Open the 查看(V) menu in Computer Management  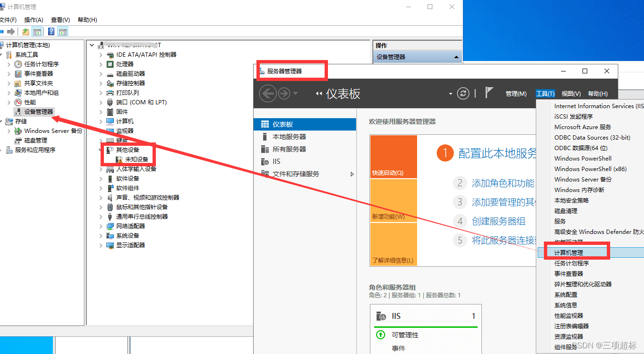click(x=59, y=20)
